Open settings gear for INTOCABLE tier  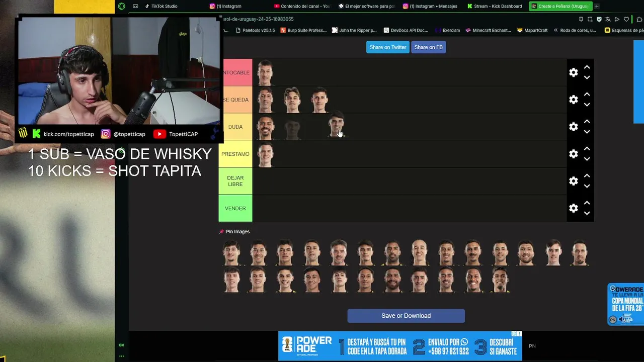click(574, 72)
